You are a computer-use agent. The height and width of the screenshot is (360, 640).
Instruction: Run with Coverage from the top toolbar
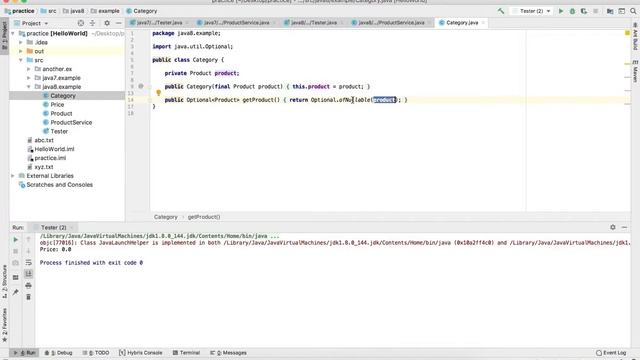(x=584, y=11)
